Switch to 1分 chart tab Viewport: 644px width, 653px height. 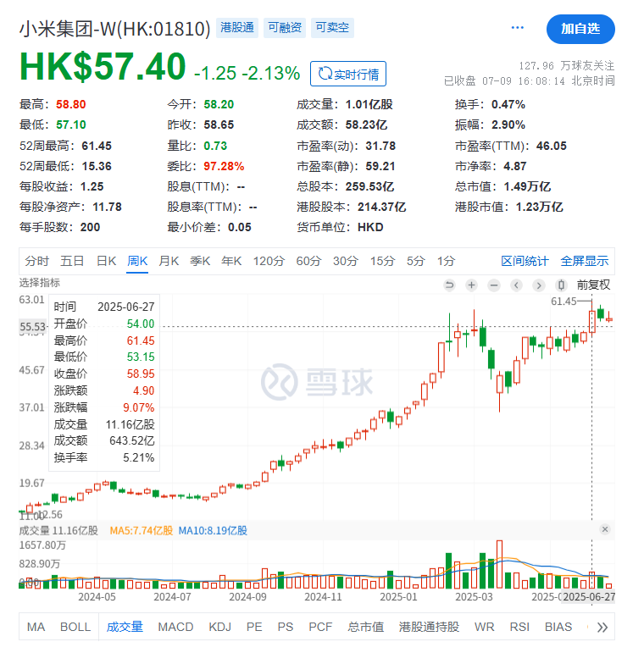tap(446, 261)
